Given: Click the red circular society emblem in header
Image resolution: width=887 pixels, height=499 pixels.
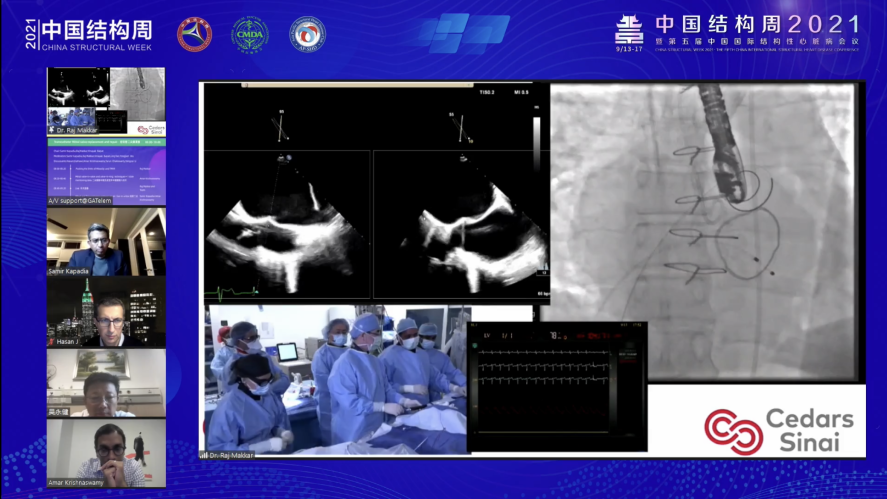Looking at the screenshot, I should 194,34.
